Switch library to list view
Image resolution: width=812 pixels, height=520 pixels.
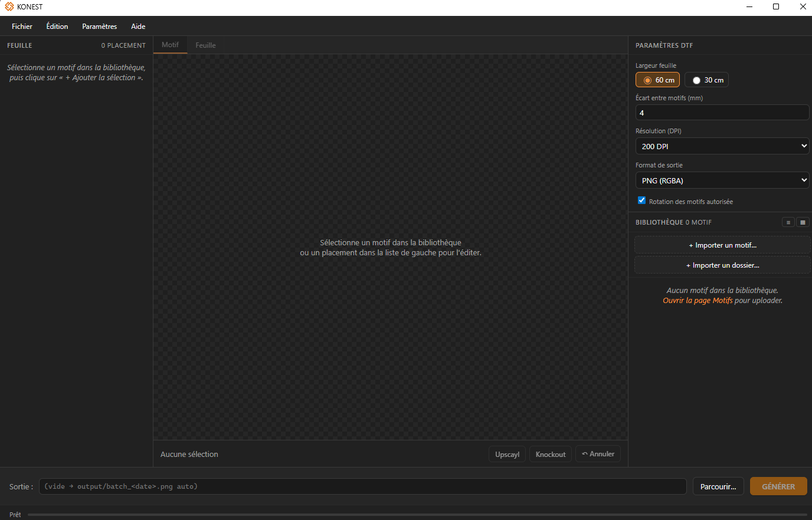788,222
